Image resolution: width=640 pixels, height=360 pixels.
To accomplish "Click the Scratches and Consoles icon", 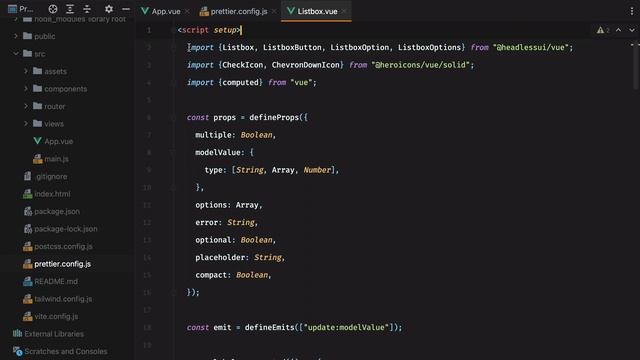I will coord(18,351).
